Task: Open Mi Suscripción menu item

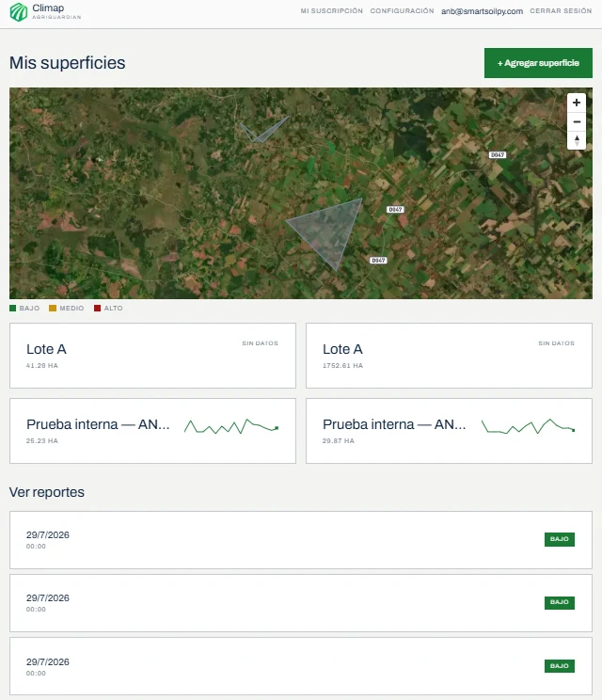Action: (331, 10)
